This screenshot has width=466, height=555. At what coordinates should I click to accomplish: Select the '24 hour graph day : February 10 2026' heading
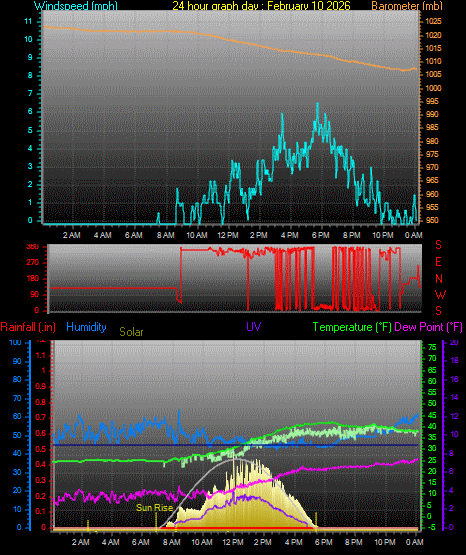click(x=261, y=5)
